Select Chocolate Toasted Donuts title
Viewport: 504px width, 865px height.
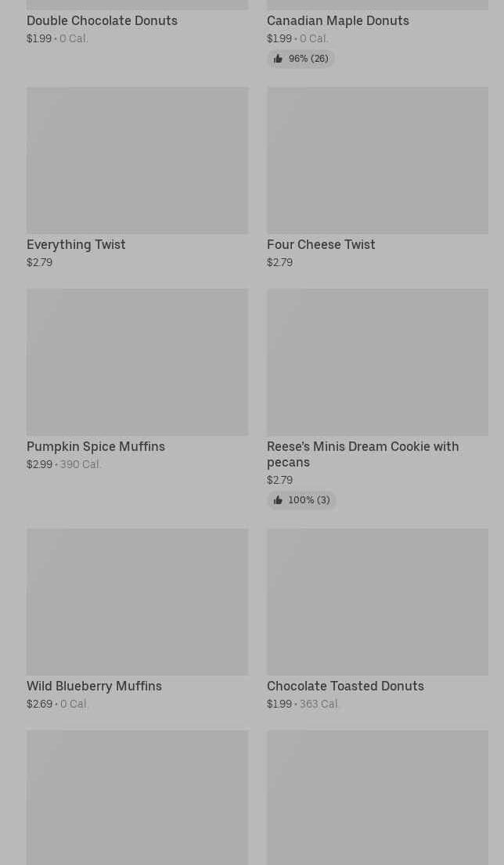345,686
